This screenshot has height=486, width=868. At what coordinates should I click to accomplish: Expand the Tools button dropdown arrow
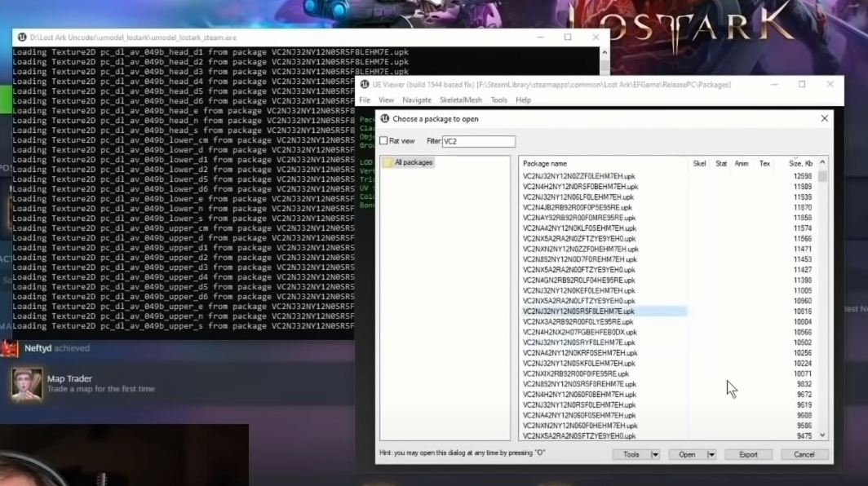[655, 454]
